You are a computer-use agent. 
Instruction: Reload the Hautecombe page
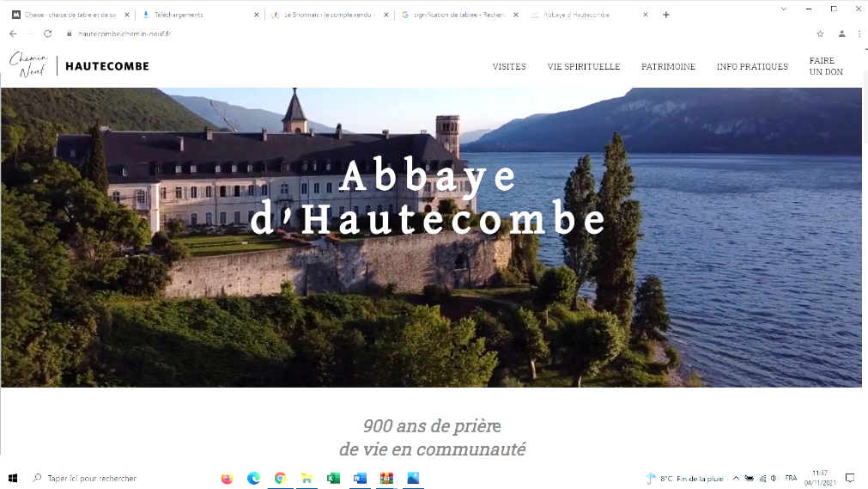pyautogui.click(x=47, y=34)
